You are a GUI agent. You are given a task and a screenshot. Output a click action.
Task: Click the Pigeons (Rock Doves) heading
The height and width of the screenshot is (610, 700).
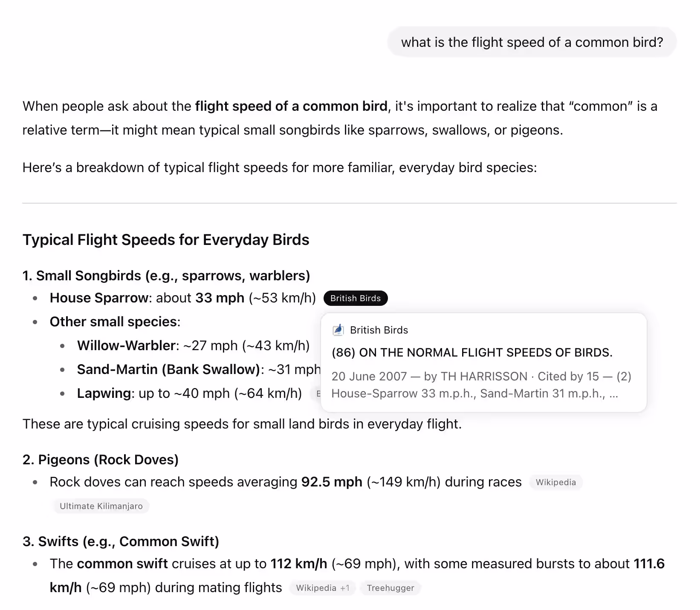101,460
